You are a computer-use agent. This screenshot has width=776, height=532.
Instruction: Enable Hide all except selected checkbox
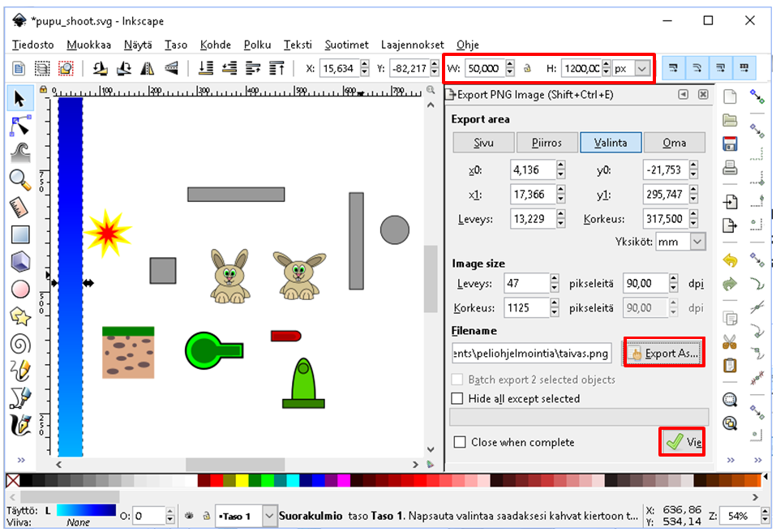point(458,399)
